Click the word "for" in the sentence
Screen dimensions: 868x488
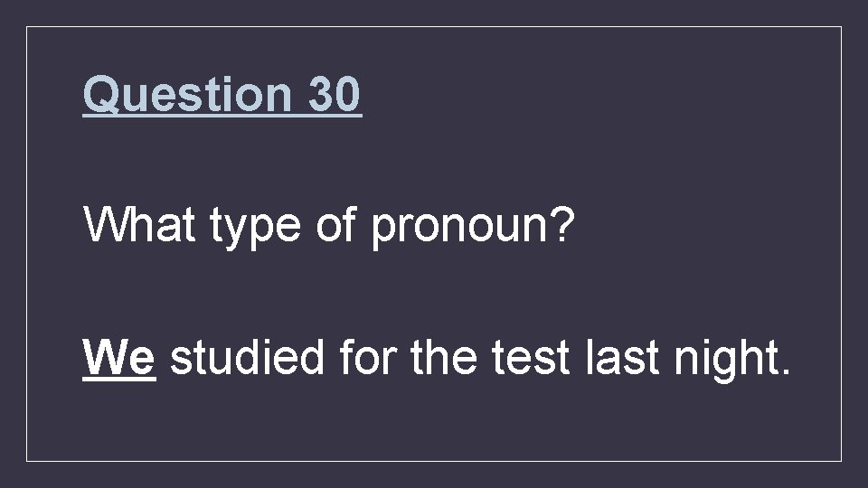[368, 356]
